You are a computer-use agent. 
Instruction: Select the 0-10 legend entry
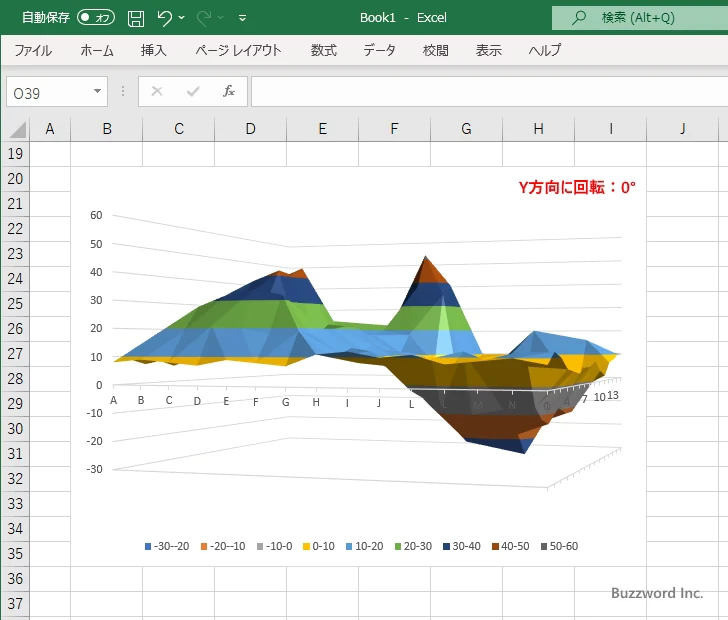point(318,546)
